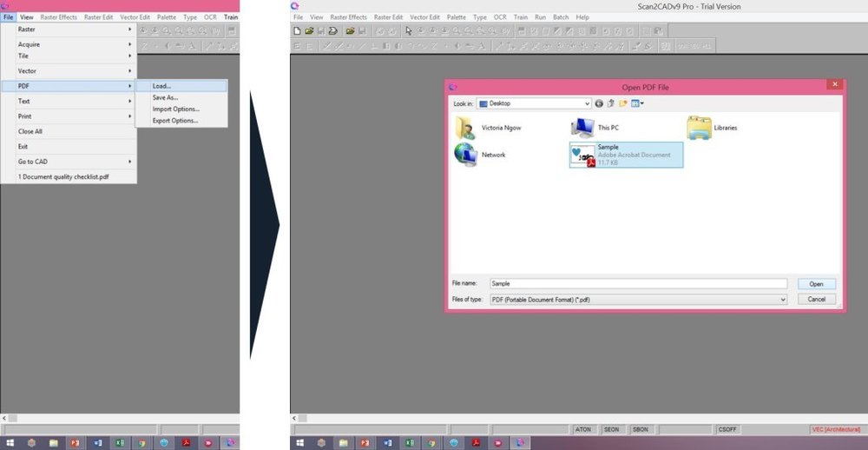The image size is (868, 450).
Task: Open the view menu icon in dialog toolbar
Action: (637, 103)
